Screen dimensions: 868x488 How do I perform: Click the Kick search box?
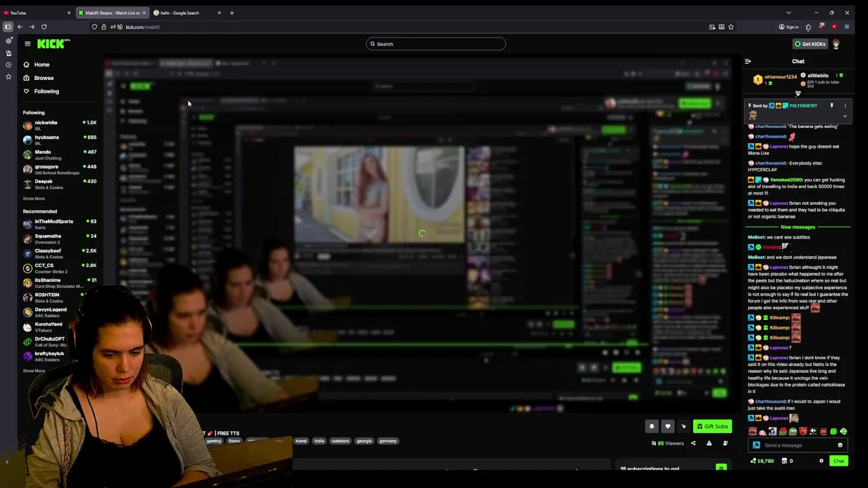click(436, 44)
